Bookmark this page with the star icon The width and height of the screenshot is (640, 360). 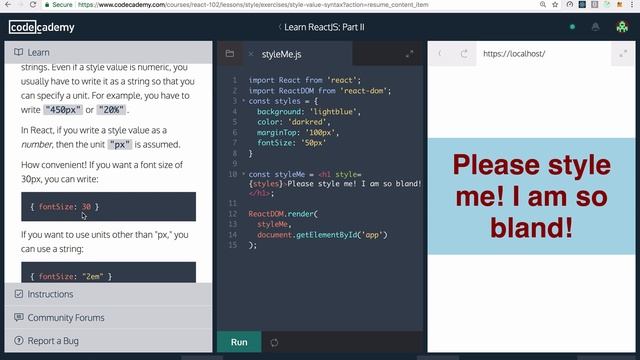tap(555, 4)
